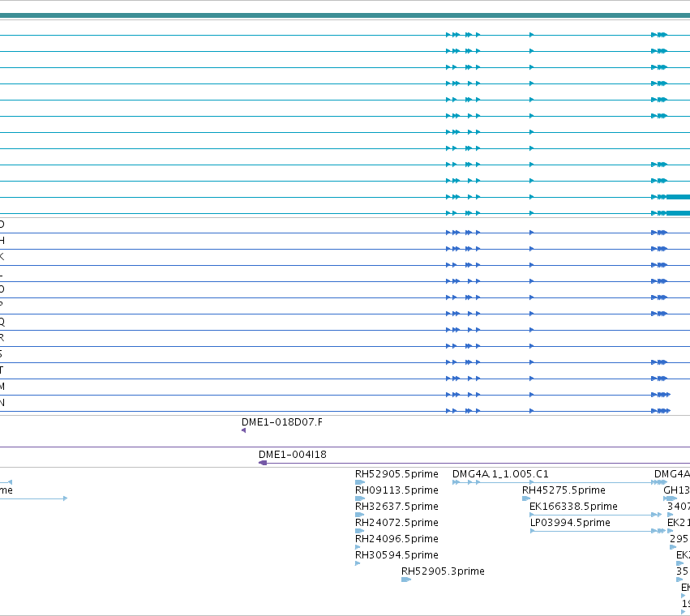690x616 pixels.
Task: Click the thick teal gene bar at top
Action: [x=345, y=15]
